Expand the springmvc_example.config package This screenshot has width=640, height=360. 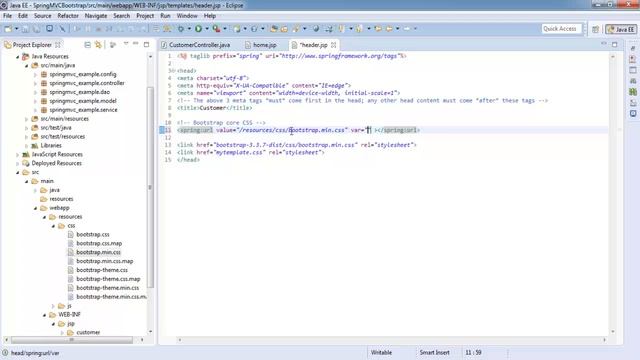pos(36,75)
